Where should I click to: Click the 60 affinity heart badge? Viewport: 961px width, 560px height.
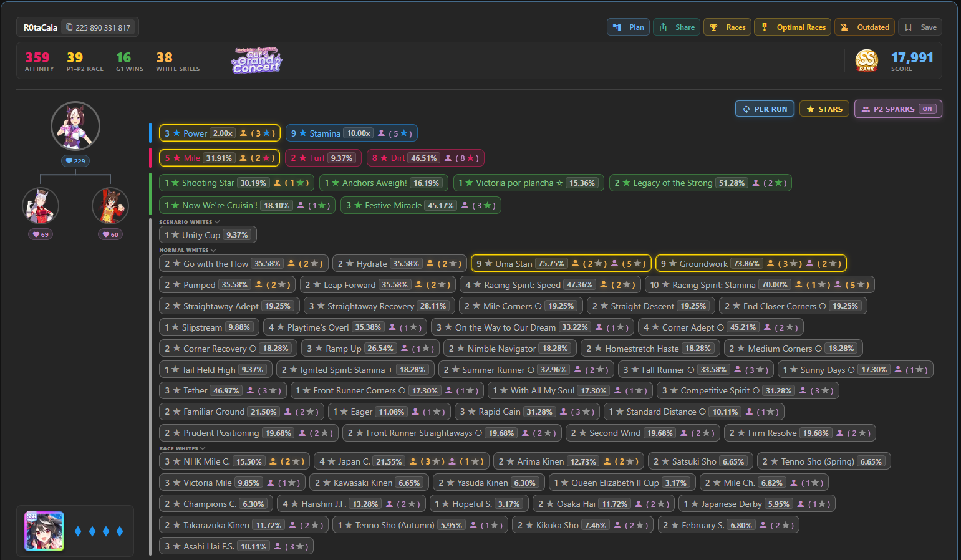point(110,234)
